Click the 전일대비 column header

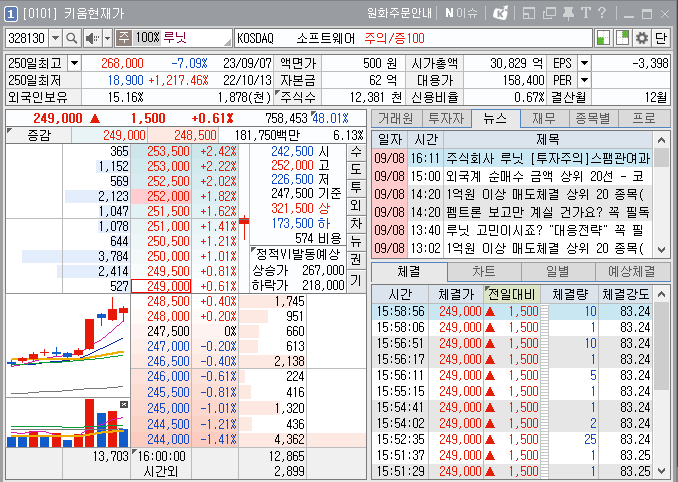pos(512,295)
